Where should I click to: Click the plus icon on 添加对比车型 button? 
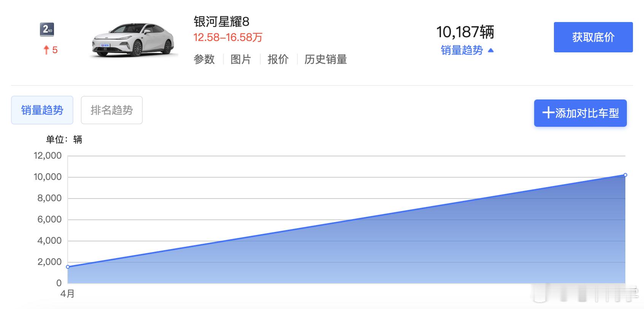pyautogui.click(x=548, y=113)
